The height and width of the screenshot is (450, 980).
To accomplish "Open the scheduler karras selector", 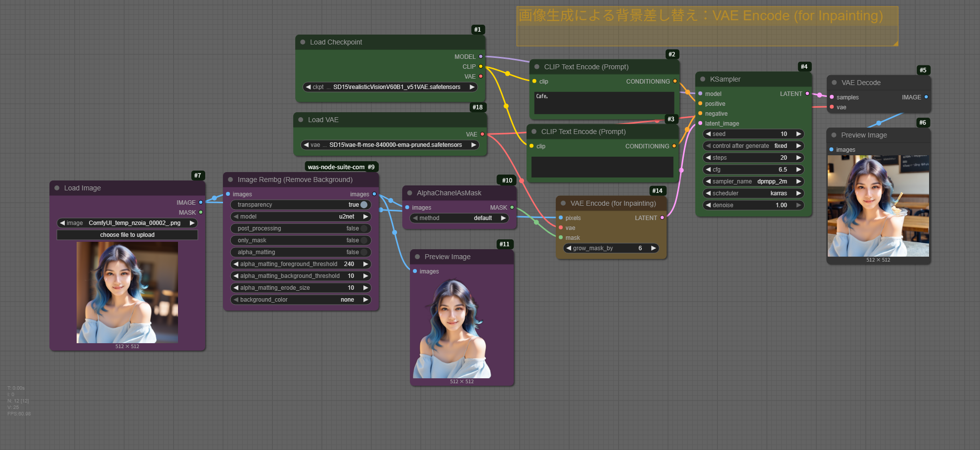I will point(753,193).
